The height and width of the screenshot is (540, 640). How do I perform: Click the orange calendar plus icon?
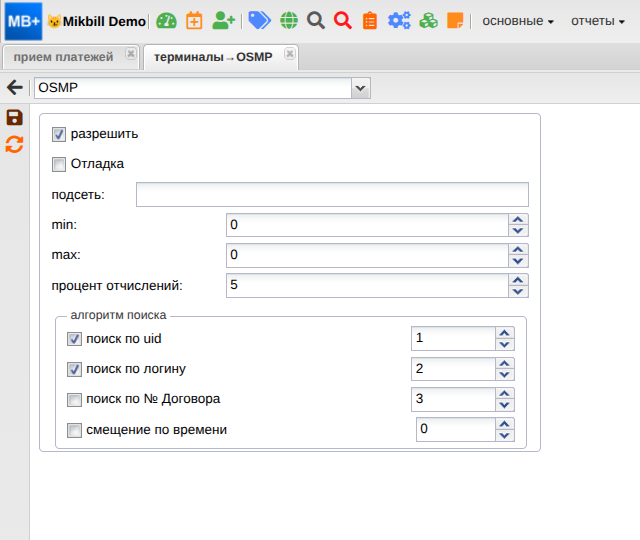click(194, 21)
